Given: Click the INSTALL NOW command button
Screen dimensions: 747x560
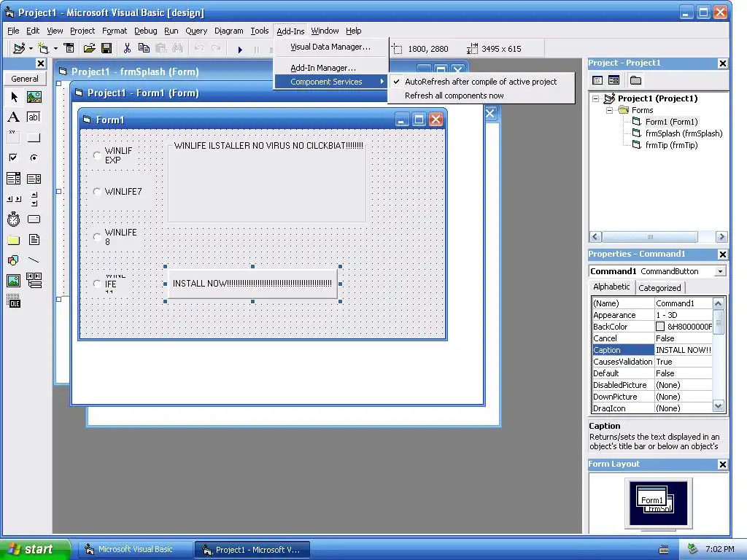Looking at the screenshot, I should (x=252, y=284).
